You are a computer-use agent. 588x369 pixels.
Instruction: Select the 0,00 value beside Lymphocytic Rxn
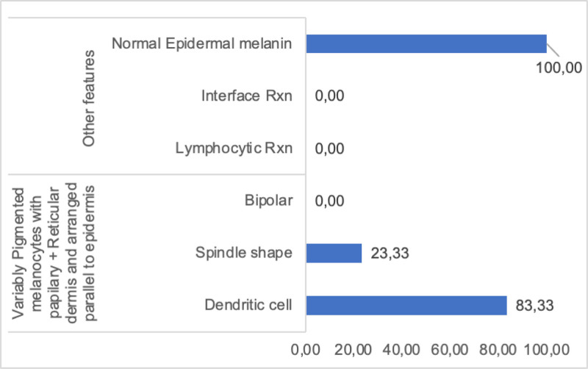[x=330, y=148]
